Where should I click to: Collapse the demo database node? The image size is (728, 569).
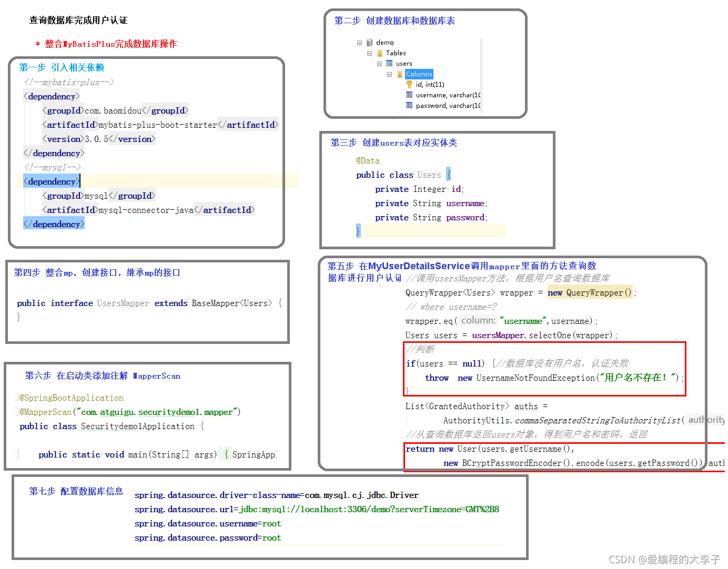pyautogui.click(x=359, y=43)
